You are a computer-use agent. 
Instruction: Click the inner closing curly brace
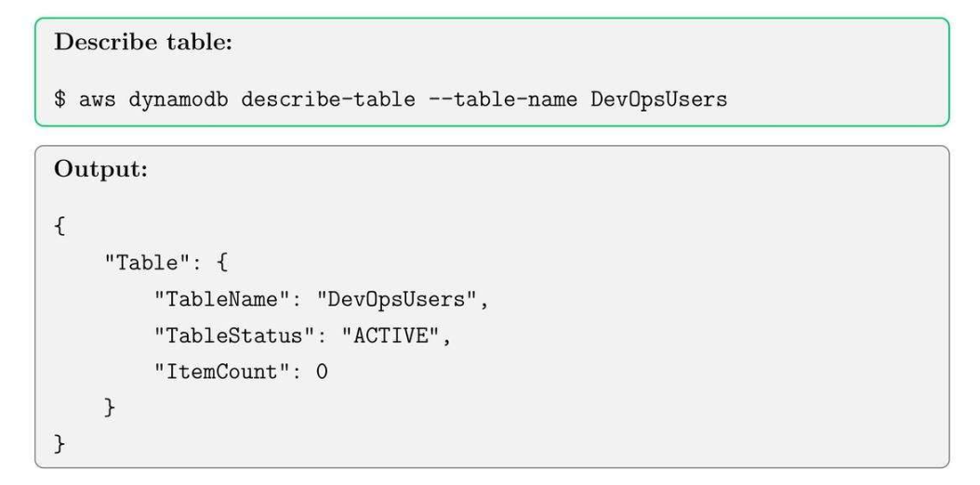click(x=110, y=408)
